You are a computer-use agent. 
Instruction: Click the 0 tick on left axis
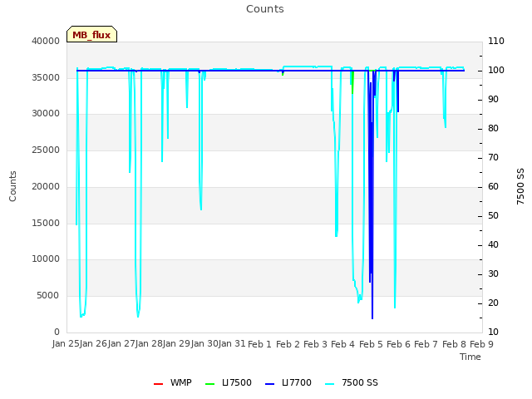(x=57, y=332)
